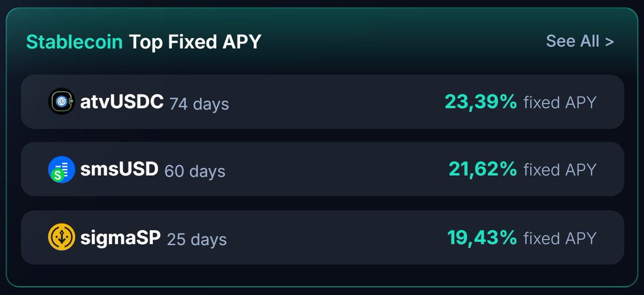Click the smsUSD token icon
Screen dimensions: 644x295
(61, 169)
